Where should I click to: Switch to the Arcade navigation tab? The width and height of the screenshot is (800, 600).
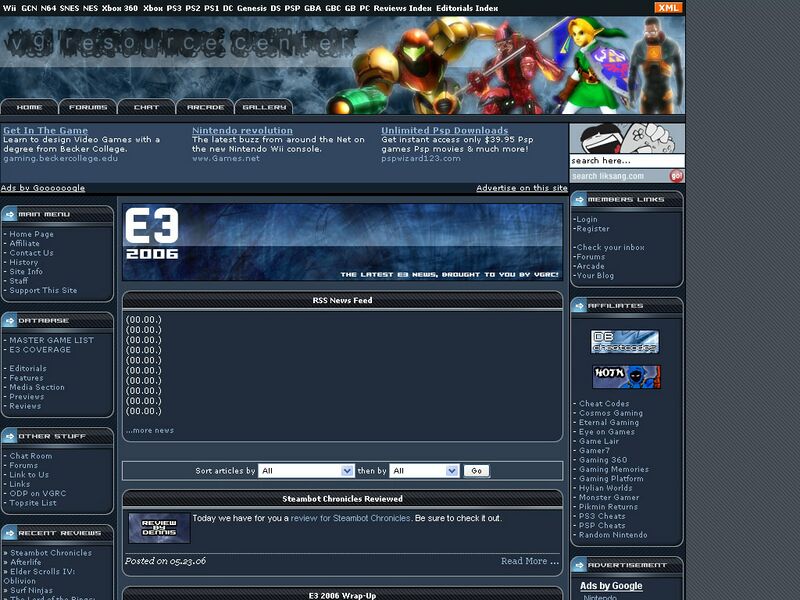[x=205, y=107]
